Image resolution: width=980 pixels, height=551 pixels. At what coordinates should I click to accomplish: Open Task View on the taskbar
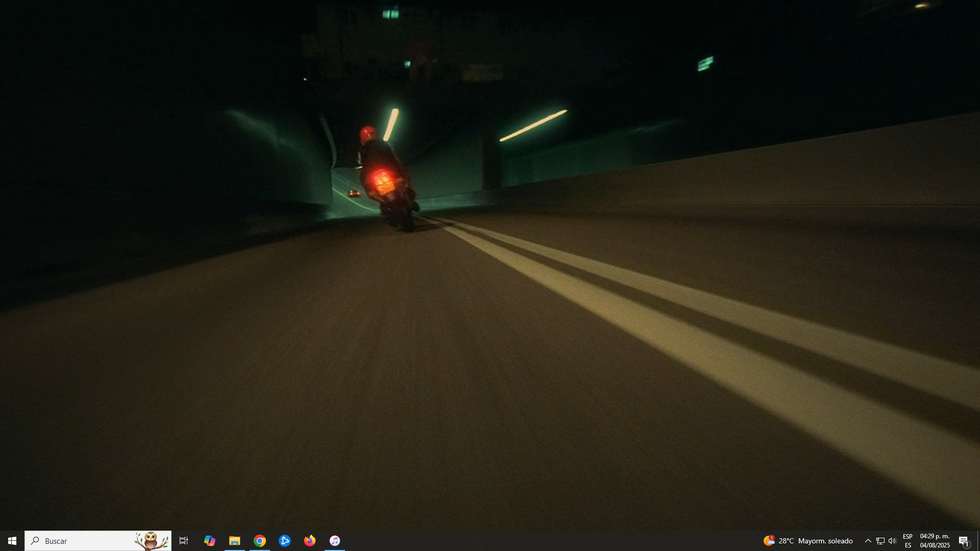pyautogui.click(x=184, y=541)
